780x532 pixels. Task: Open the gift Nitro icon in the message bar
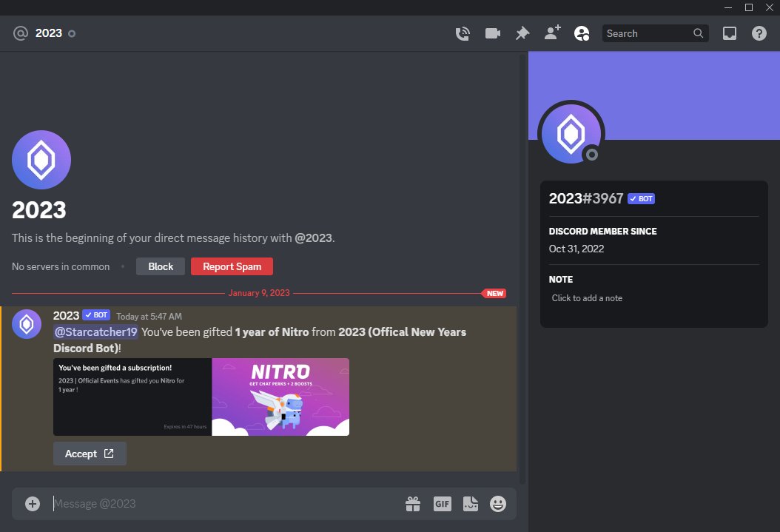tap(413, 504)
